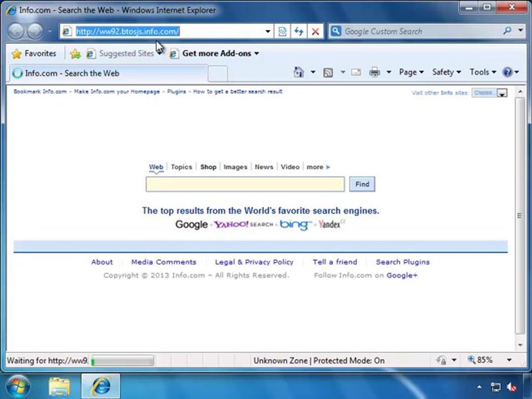Select the Video search tab

pos(290,167)
